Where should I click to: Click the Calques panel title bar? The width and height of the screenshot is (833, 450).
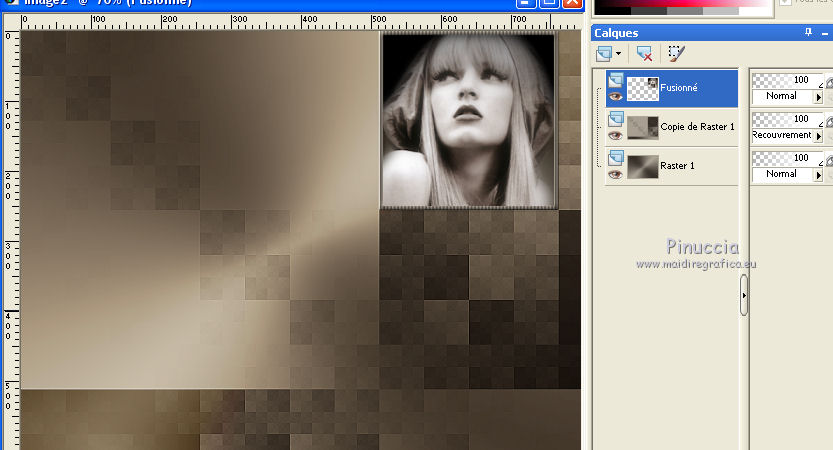(x=712, y=33)
